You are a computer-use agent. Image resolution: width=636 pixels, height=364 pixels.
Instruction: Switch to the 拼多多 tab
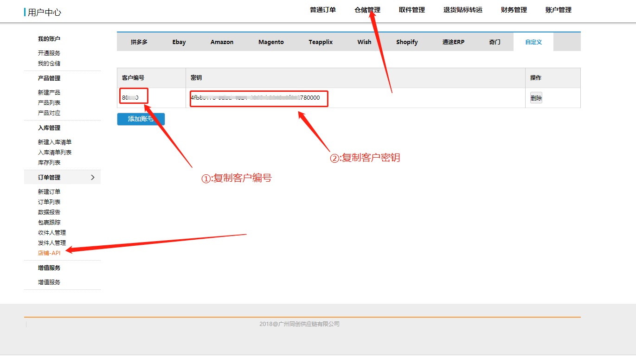139,42
